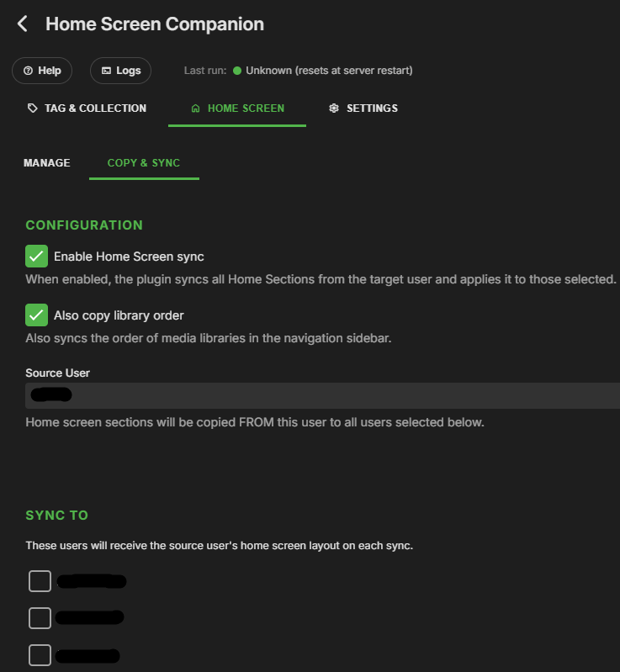Viewport: 620px width, 672px height.
Task: Uncheck Also copy library order
Action: 36,315
